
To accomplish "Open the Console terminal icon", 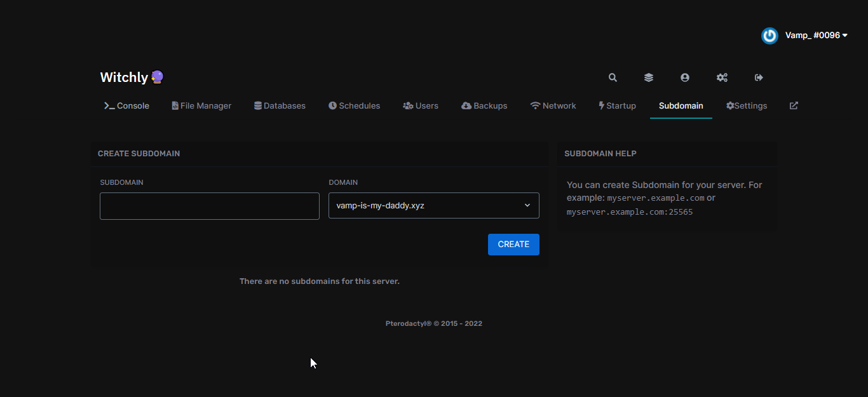I will [x=108, y=105].
